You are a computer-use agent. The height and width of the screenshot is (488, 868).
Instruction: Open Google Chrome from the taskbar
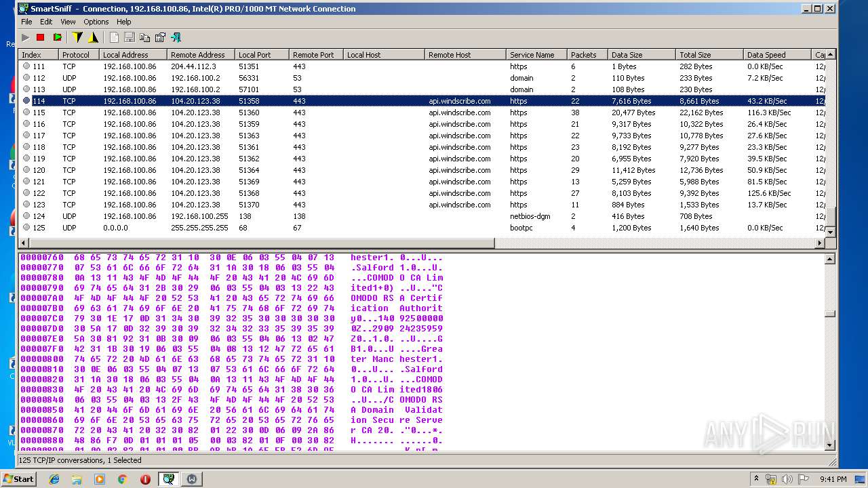(x=123, y=479)
